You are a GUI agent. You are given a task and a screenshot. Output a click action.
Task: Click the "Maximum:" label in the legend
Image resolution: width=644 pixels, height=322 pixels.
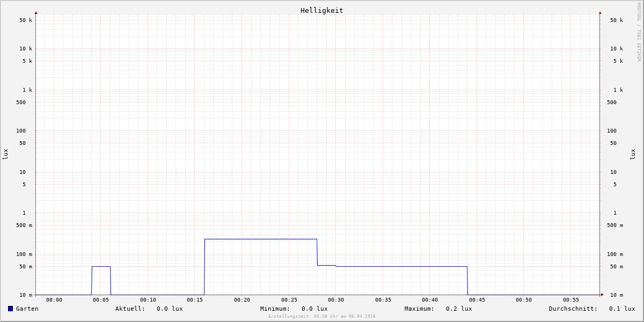[420, 309]
